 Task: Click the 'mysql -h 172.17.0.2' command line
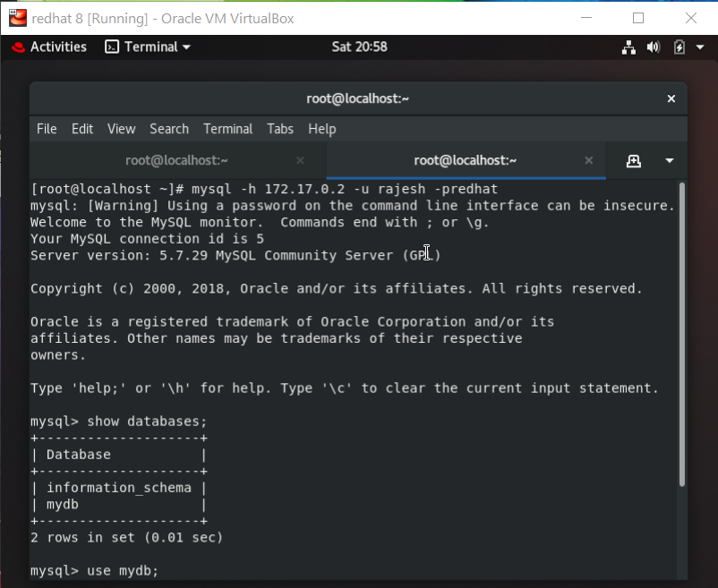(x=264, y=189)
